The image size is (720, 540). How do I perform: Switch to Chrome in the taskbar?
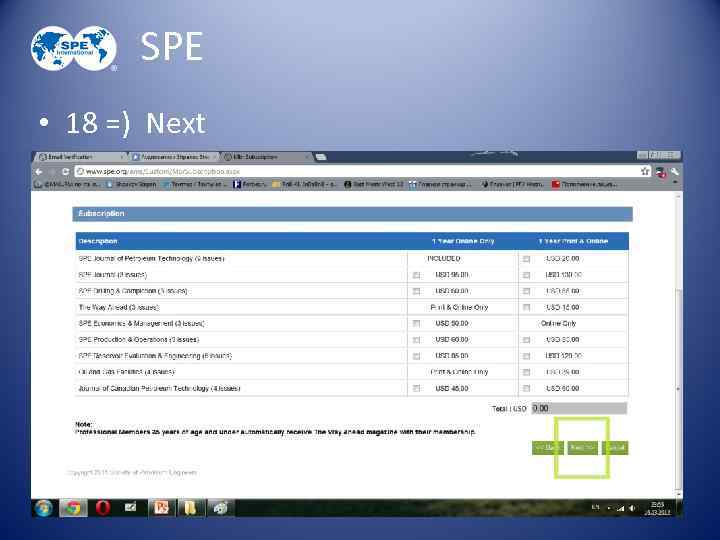coord(73,508)
